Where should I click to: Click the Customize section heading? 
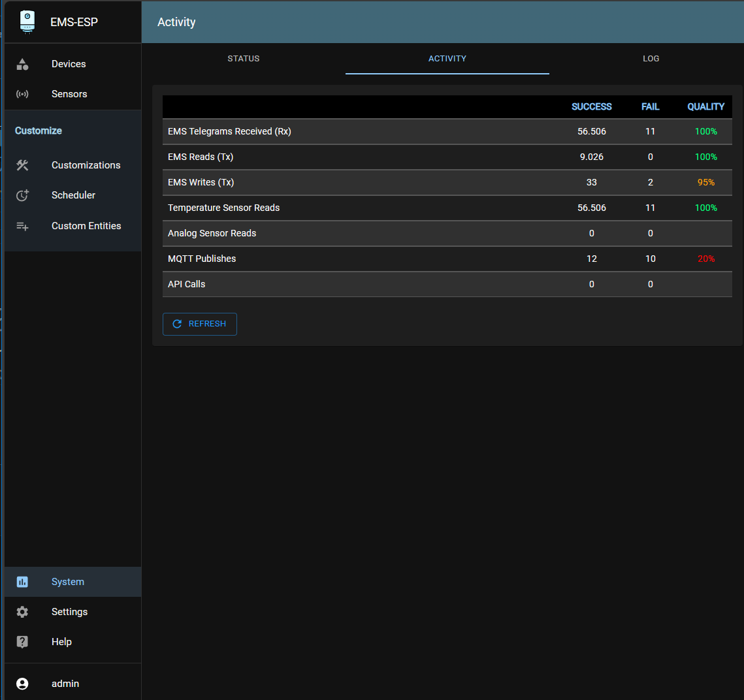click(x=39, y=131)
